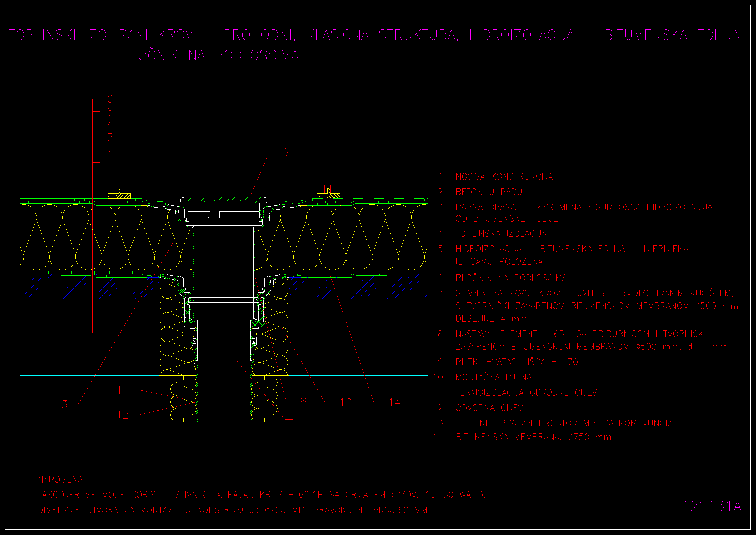Click legend index "7" beside the SLIVNIK entry

pyautogui.click(x=440, y=293)
